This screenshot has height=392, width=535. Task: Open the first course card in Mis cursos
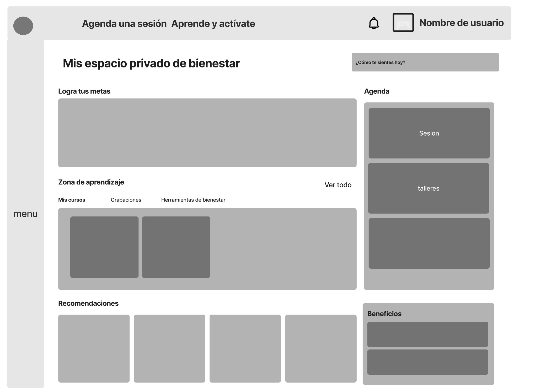[x=104, y=247]
